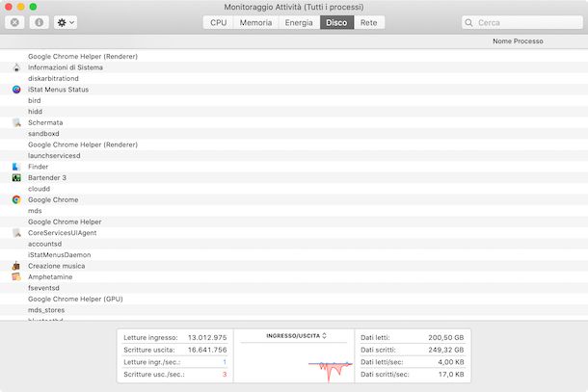This screenshot has height=392, width=588.
Task: Select the Schermata process name
Action: pos(45,122)
